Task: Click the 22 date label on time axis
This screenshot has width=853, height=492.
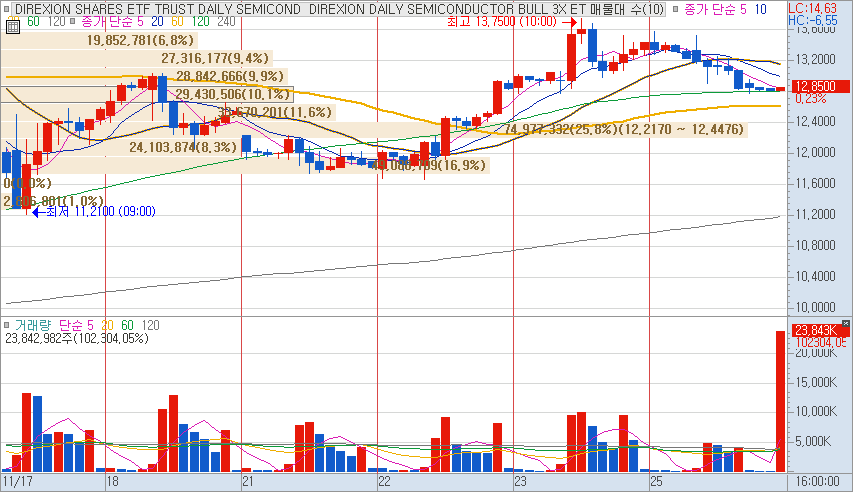Action: 385,482
